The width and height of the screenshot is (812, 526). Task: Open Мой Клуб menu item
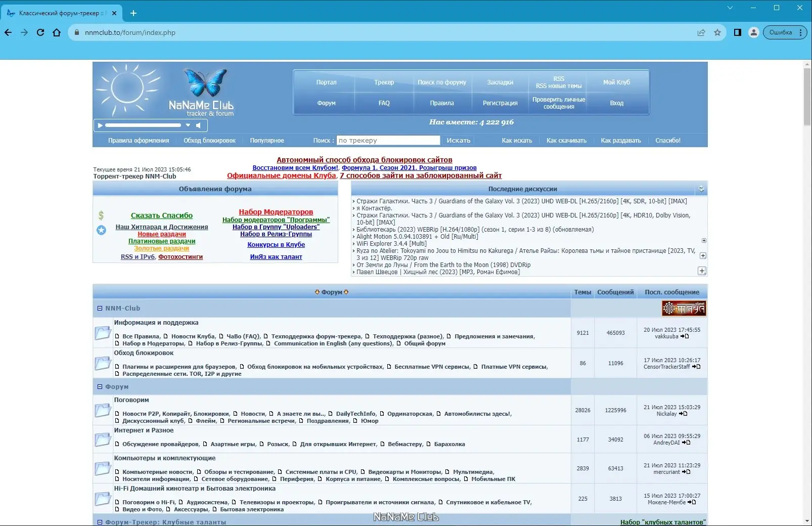pyautogui.click(x=617, y=82)
